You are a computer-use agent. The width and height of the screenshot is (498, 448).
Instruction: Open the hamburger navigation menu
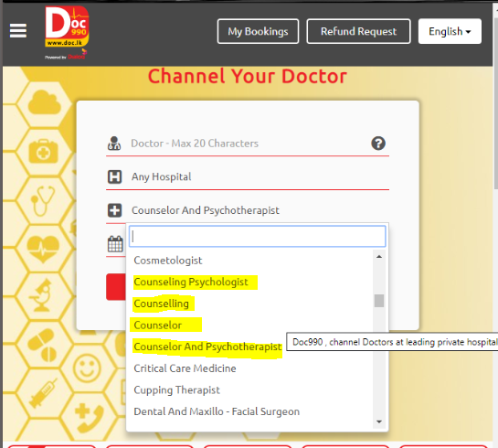pos(18,31)
